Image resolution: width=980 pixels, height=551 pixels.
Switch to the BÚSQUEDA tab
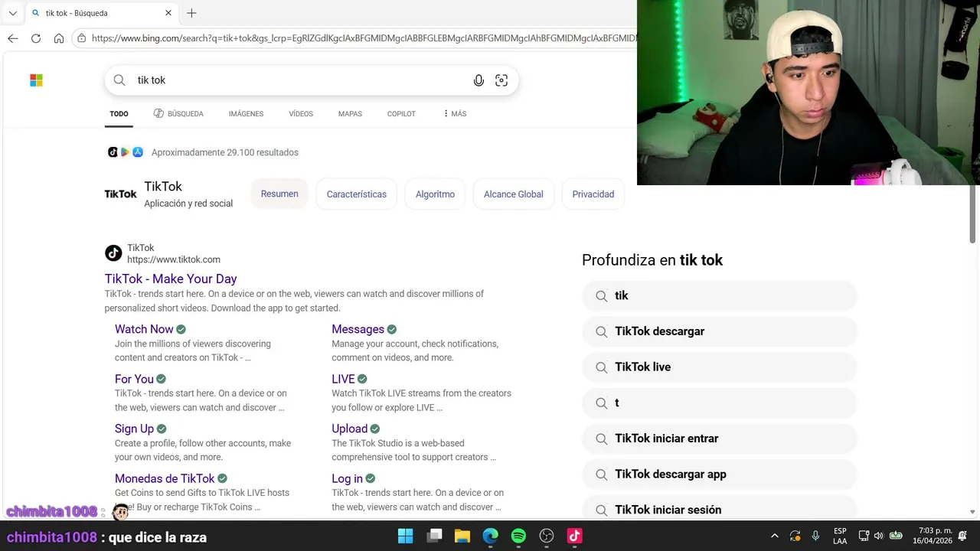tap(178, 114)
